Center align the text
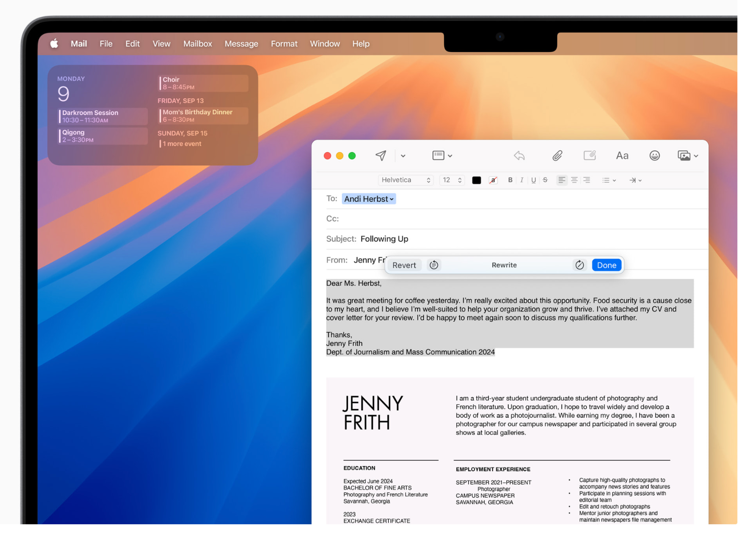 point(574,180)
